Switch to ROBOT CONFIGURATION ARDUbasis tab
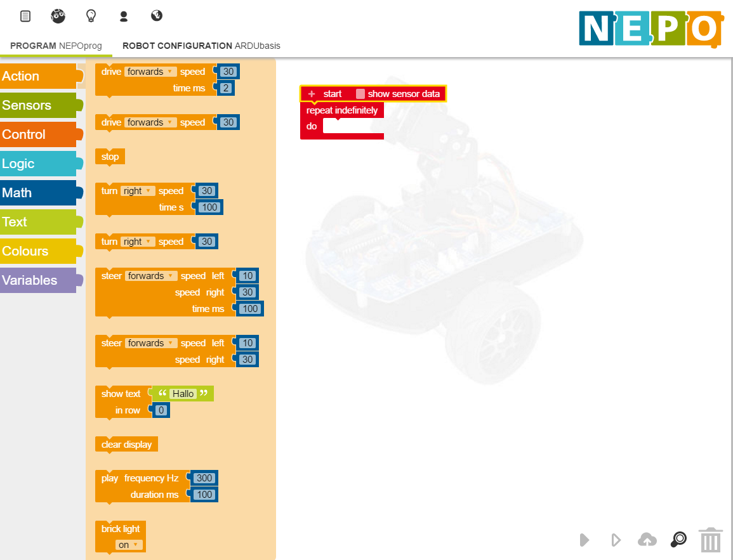This screenshot has width=733, height=560. 201,46
